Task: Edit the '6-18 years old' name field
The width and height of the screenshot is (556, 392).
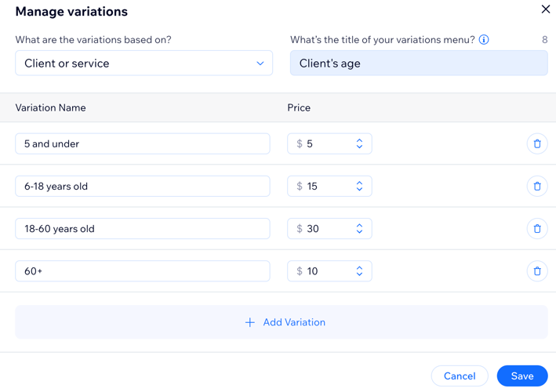Action: [143, 186]
